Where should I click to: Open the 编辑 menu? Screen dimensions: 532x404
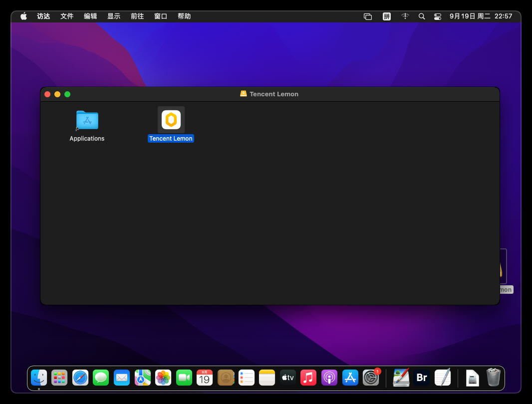coord(90,16)
